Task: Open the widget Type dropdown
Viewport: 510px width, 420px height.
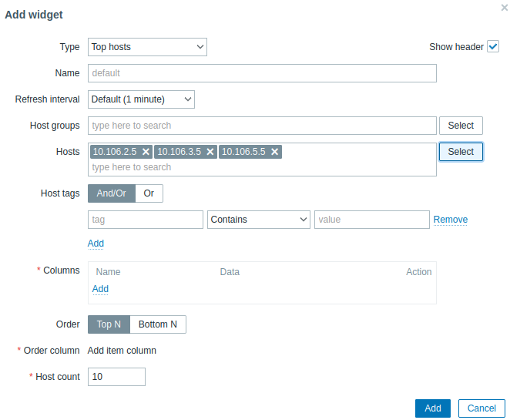Action: [147, 47]
